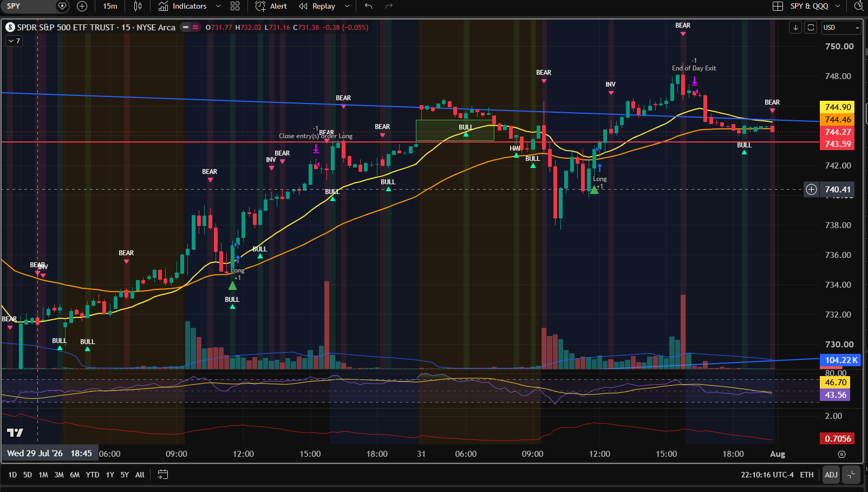Open the layout setup grid icon
The height and width of the screenshot is (492, 868).
(x=778, y=6)
